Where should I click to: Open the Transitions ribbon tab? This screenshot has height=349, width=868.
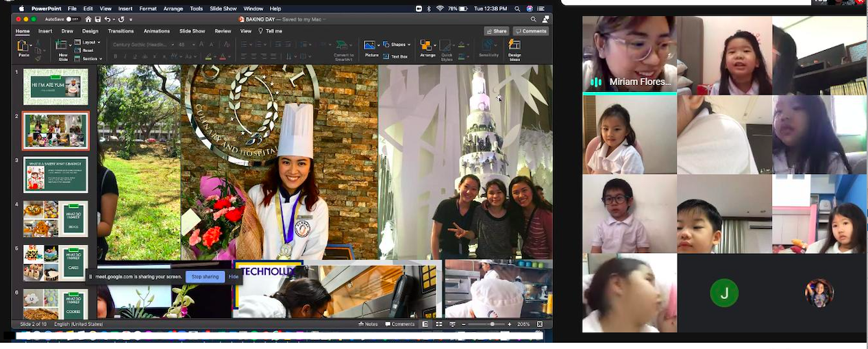[121, 31]
